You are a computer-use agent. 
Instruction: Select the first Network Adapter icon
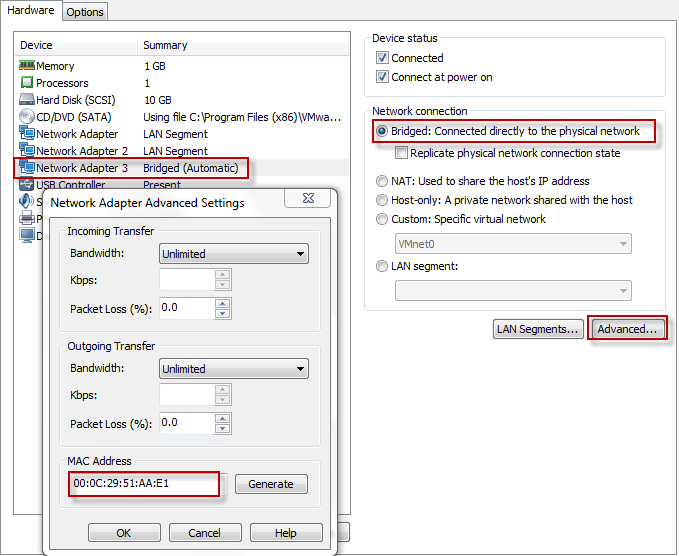(x=27, y=134)
